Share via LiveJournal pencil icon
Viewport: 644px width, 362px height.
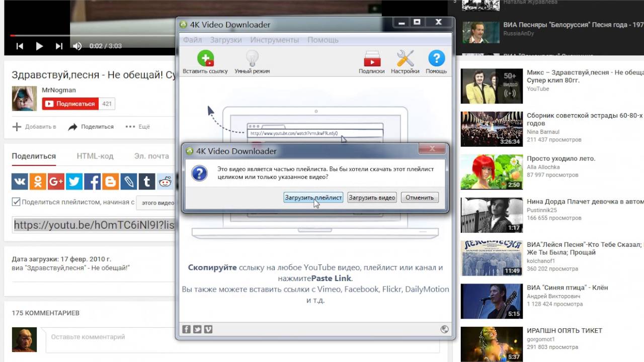(x=128, y=181)
